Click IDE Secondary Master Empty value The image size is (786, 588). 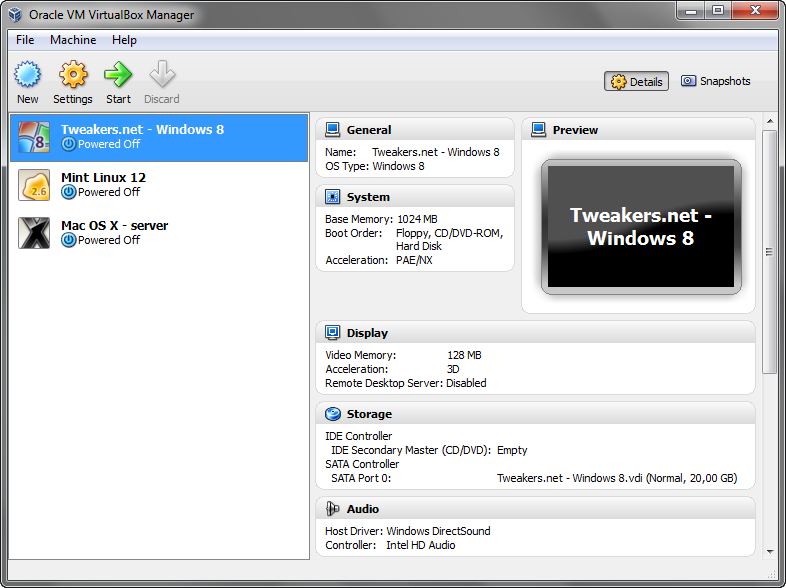pyautogui.click(x=512, y=450)
